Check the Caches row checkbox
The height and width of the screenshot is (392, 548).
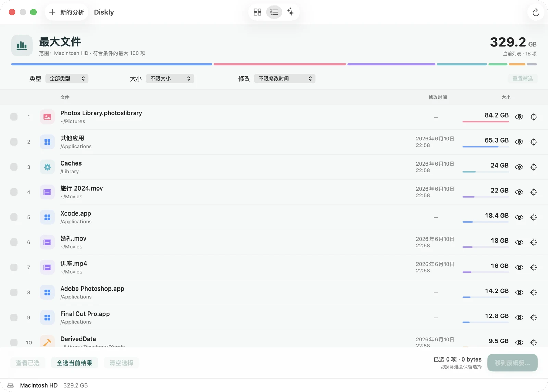(14, 167)
